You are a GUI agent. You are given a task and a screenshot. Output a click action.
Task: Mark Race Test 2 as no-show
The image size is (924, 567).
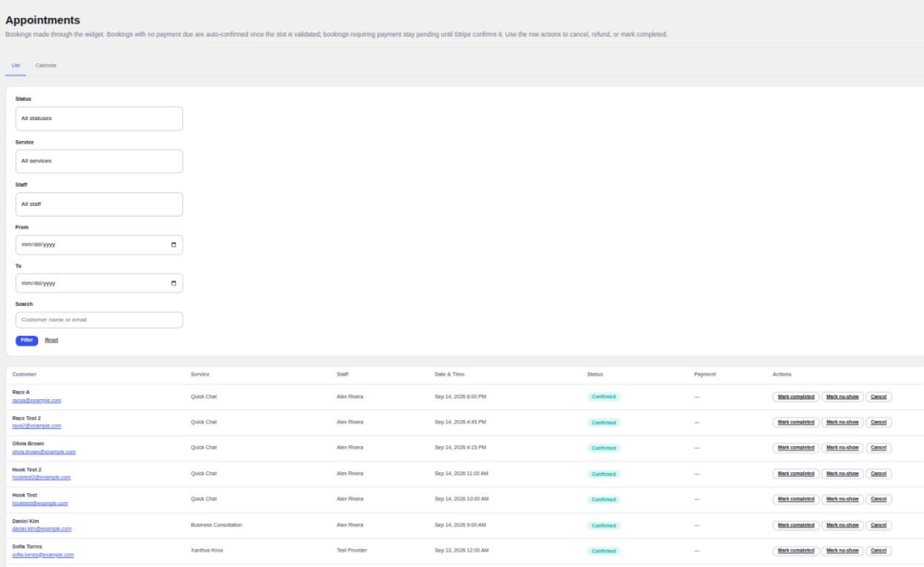pyautogui.click(x=842, y=422)
